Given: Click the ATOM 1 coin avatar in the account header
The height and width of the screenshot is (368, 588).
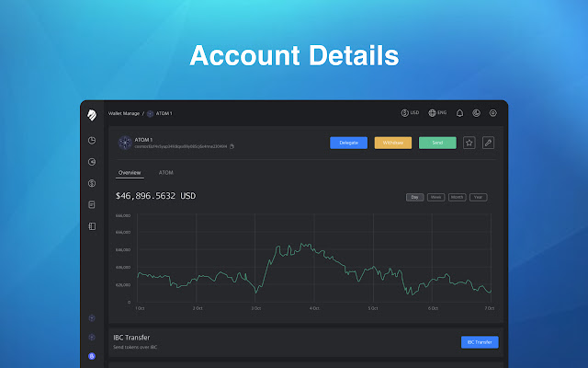Looking at the screenshot, I should [125, 143].
